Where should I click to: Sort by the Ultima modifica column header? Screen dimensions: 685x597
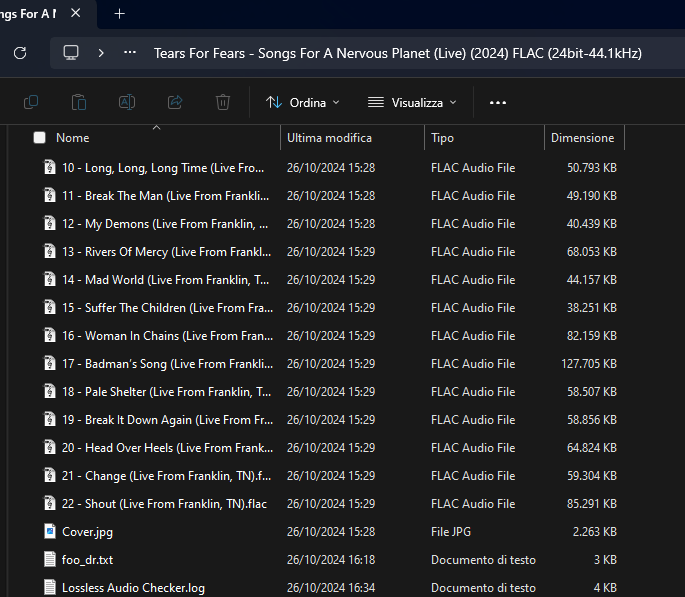coord(329,138)
